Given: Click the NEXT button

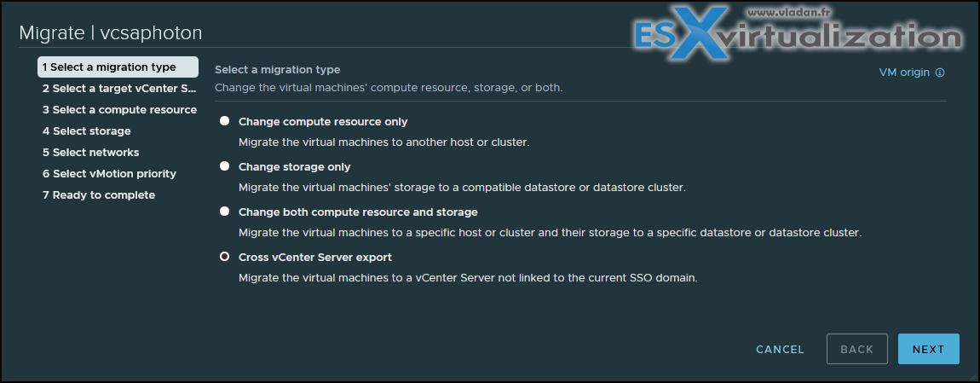Looking at the screenshot, I should [928, 349].
